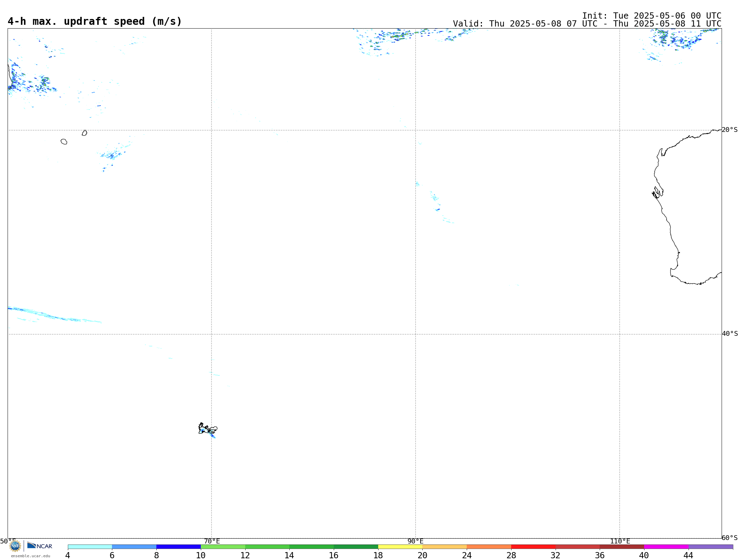The height and width of the screenshot is (560, 744).
Task: Click the 40°S latitude label
Action: coord(730,334)
